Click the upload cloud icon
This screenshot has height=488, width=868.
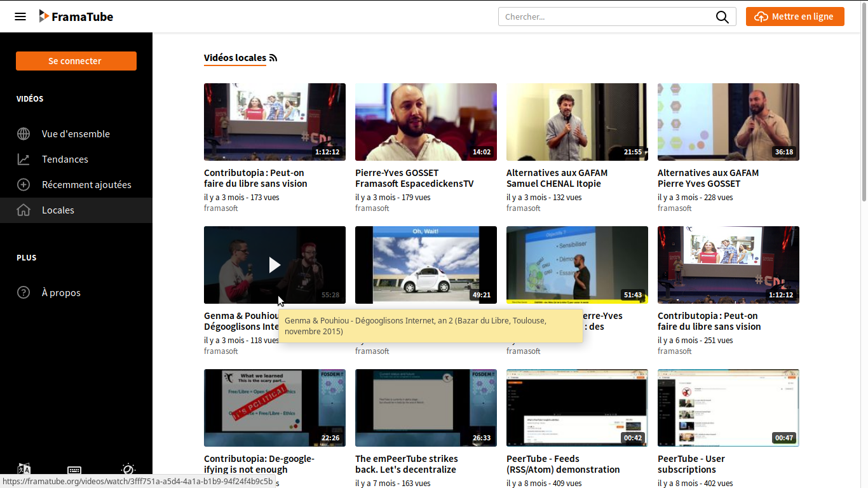tap(761, 17)
